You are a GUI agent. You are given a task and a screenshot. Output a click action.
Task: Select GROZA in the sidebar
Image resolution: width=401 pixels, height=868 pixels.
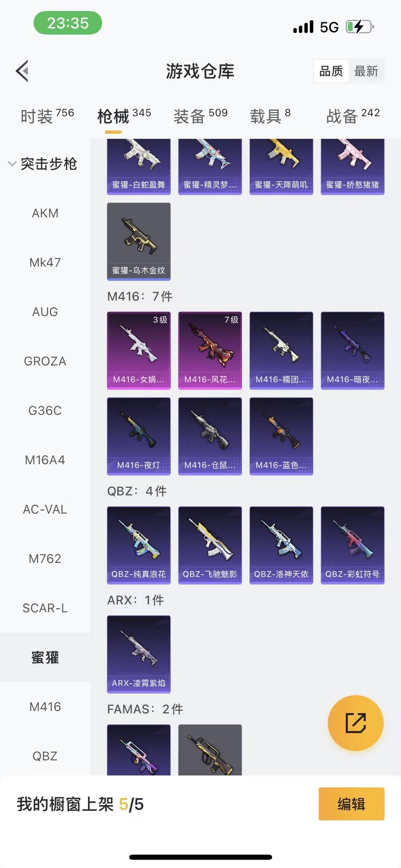click(x=45, y=361)
